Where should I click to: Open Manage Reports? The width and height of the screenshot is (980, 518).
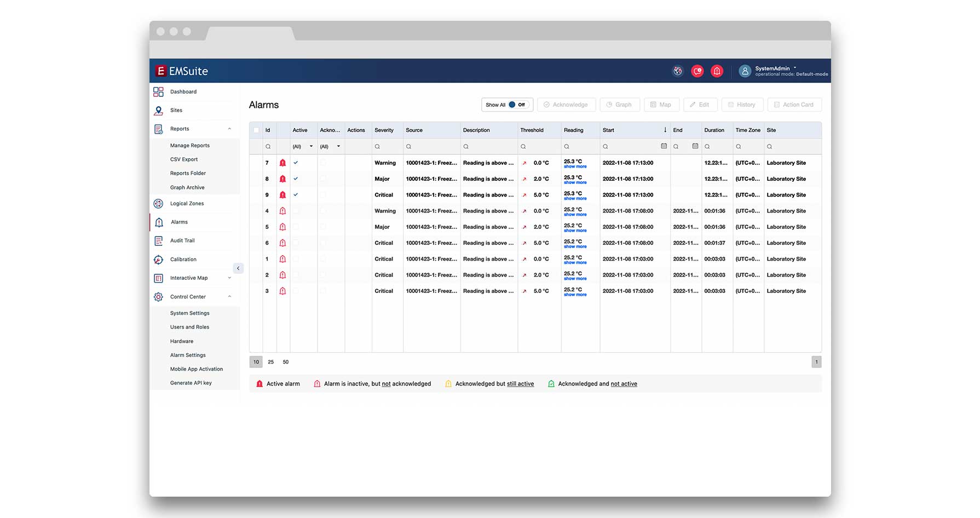190,146
